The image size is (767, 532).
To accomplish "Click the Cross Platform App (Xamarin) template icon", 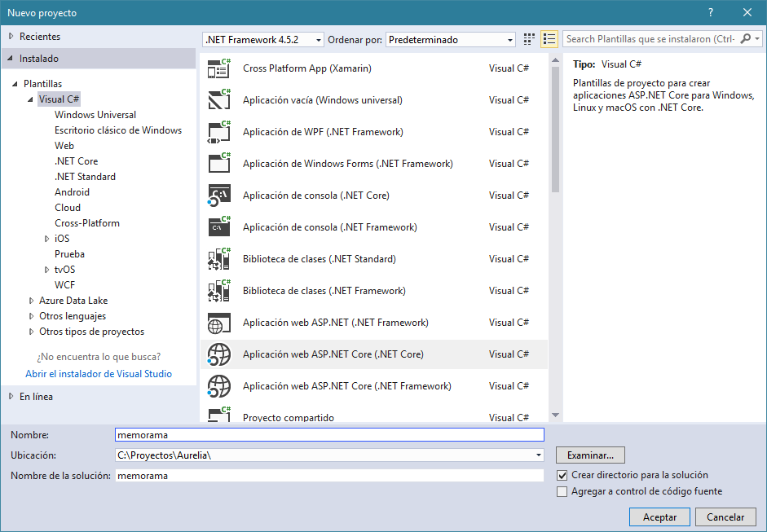I will tap(218, 68).
